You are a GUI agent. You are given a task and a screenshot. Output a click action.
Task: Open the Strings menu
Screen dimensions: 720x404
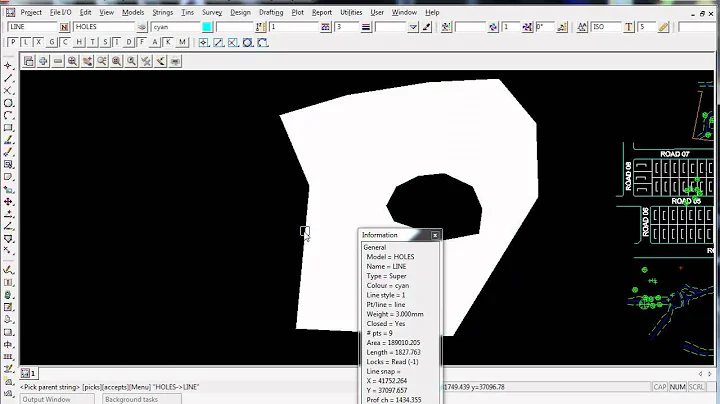click(163, 12)
